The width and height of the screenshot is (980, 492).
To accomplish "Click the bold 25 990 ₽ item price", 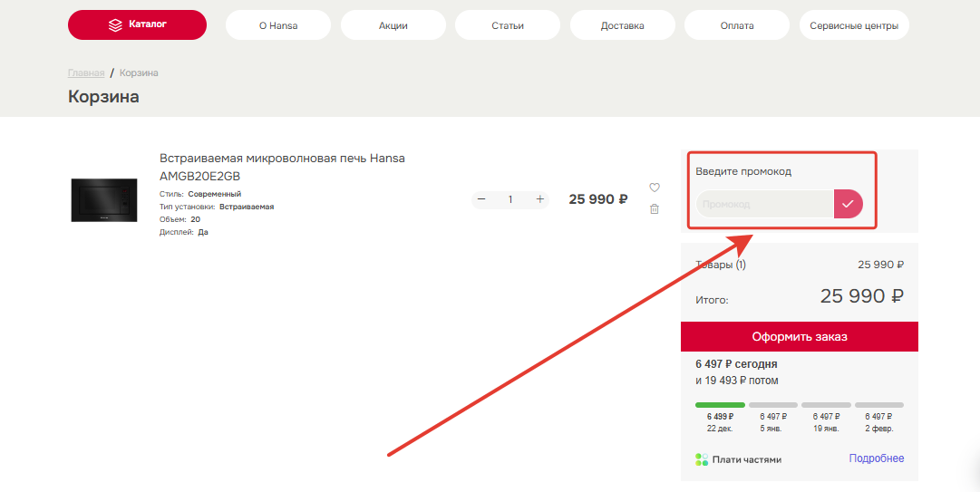I will (x=598, y=199).
